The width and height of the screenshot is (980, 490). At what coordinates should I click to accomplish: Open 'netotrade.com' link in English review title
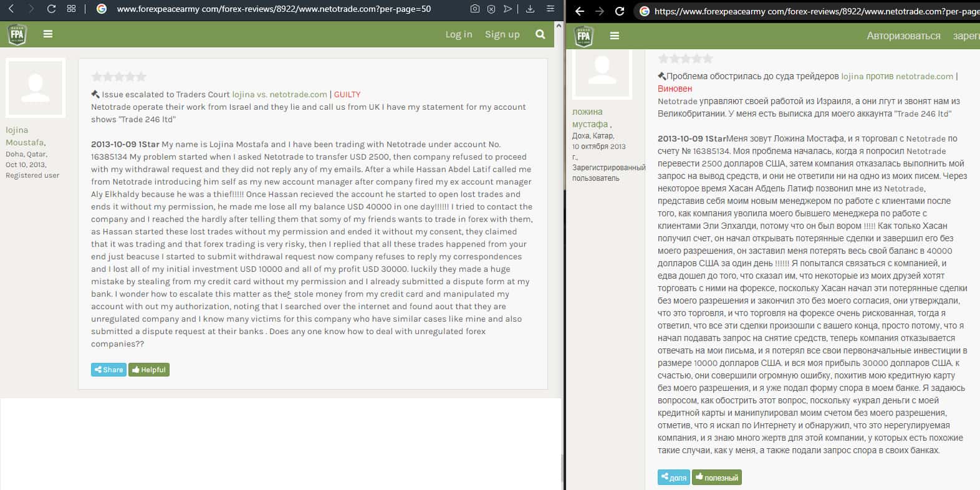pos(299,95)
